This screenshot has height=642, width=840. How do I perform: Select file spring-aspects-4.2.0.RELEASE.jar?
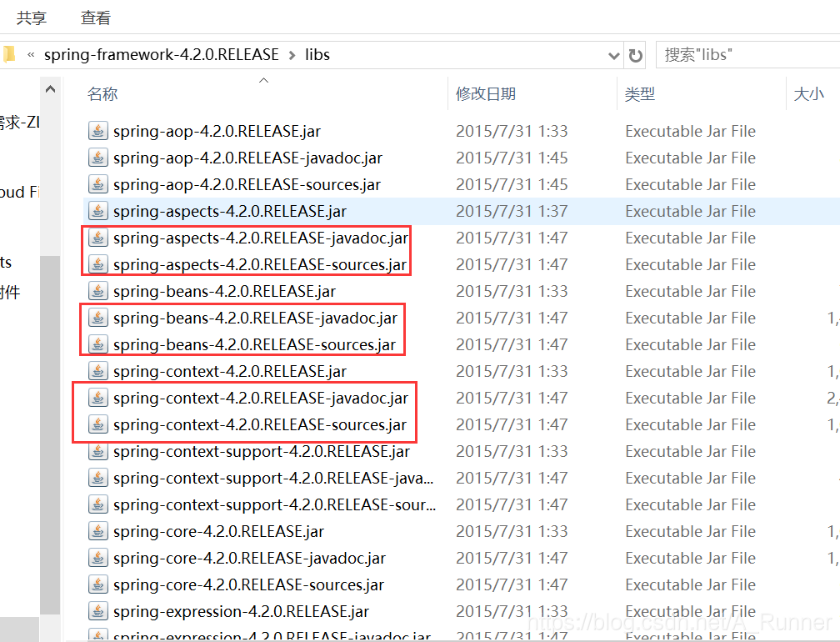tap(230, 211)
